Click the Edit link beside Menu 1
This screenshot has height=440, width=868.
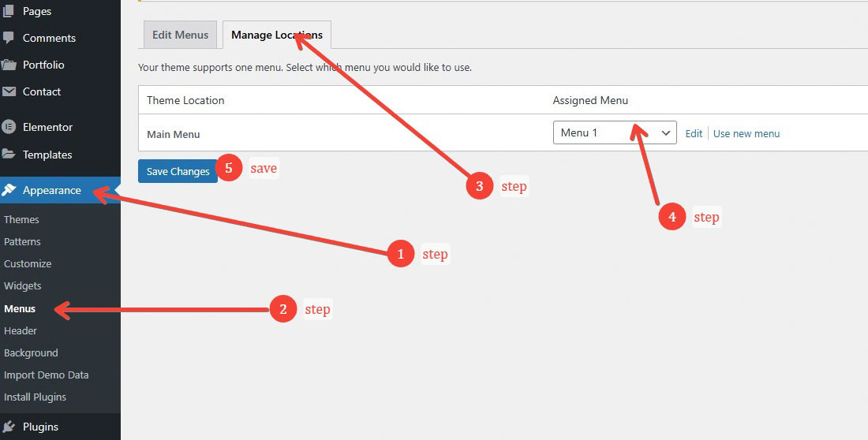point(694,133)
